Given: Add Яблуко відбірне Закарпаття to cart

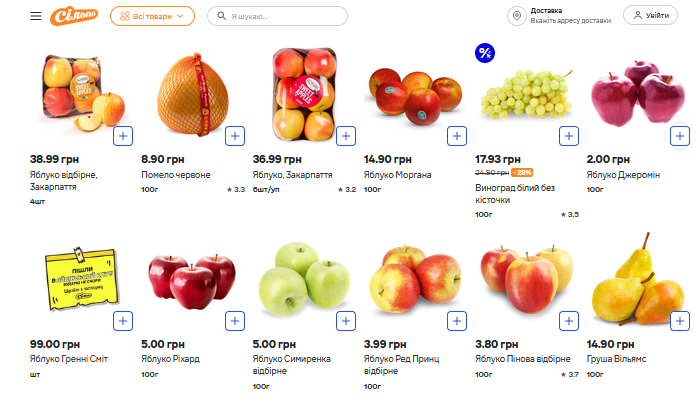Looking at the screenshot, I should [123, 135].
